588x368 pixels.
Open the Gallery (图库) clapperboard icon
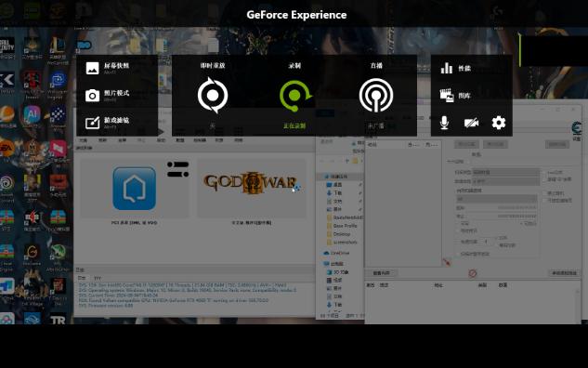447,96
